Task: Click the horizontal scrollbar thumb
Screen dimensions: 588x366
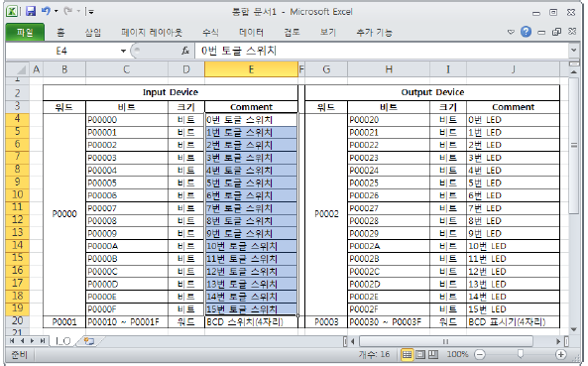Action: [445, 341]
